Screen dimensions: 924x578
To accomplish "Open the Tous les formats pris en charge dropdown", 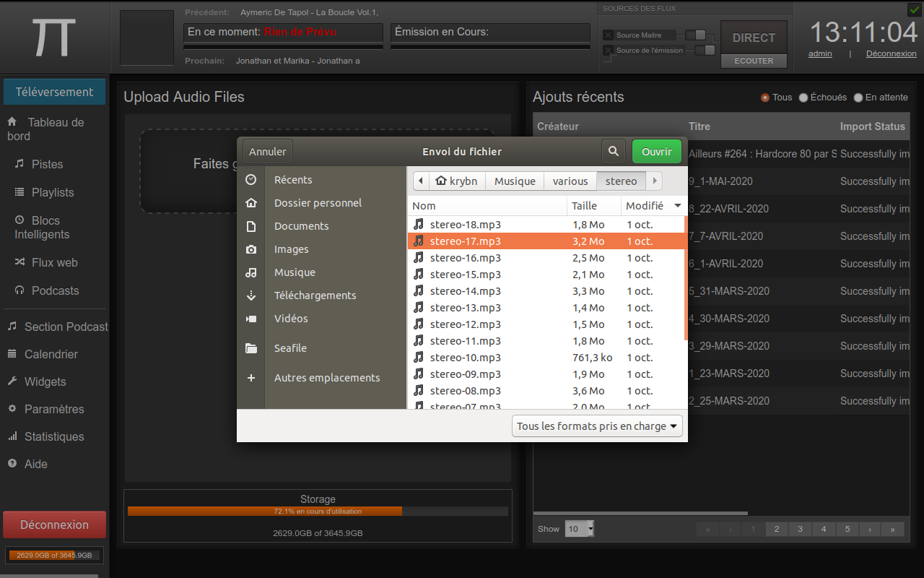I will (x=598, y=426).
